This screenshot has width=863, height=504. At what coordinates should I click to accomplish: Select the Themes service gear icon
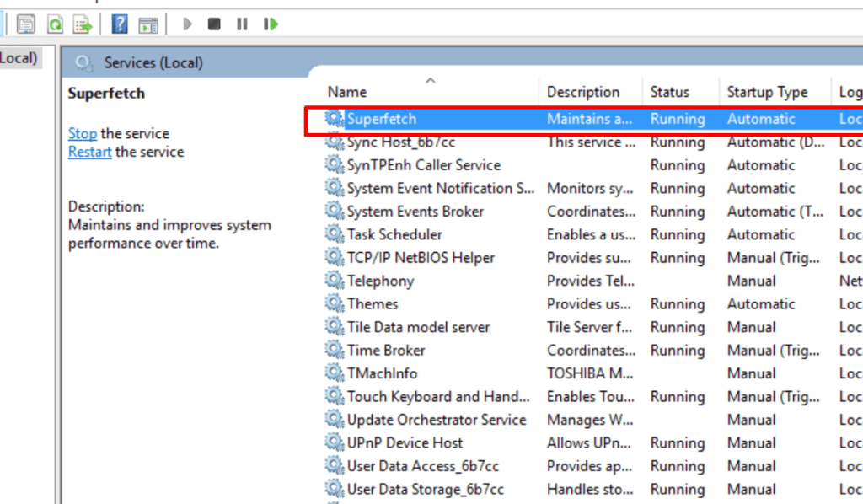tap(335, 304)
